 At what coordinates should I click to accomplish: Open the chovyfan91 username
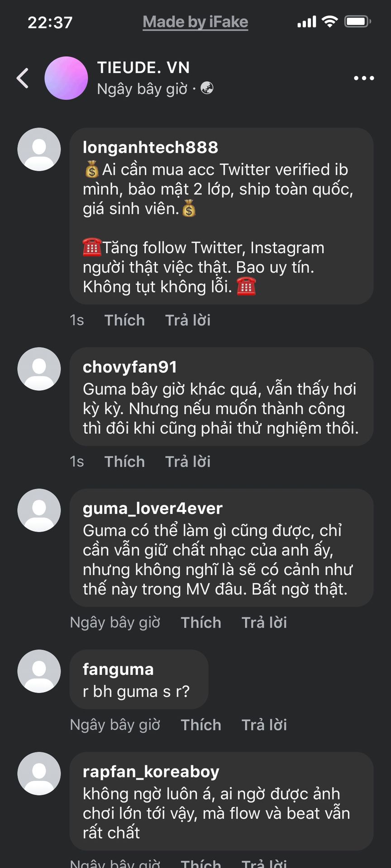pyautogui.click(x=130, y=367)
